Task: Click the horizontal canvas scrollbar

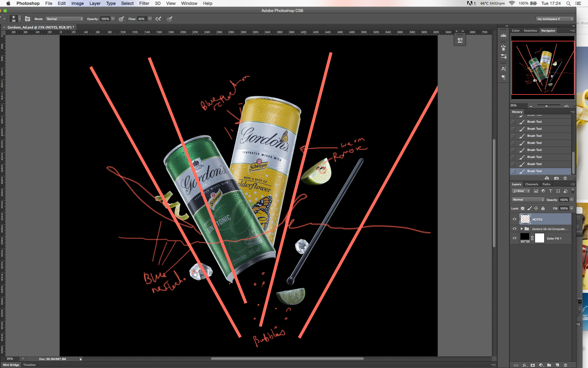Action: tap(287, 359)
